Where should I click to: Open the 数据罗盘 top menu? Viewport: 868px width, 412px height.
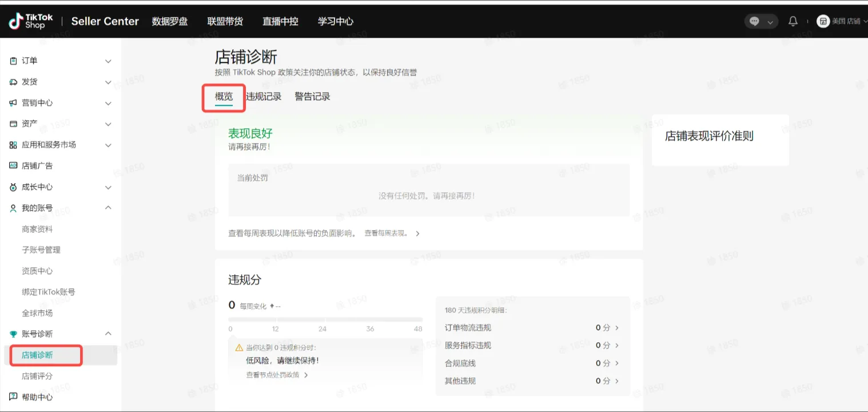pos(170,21)
